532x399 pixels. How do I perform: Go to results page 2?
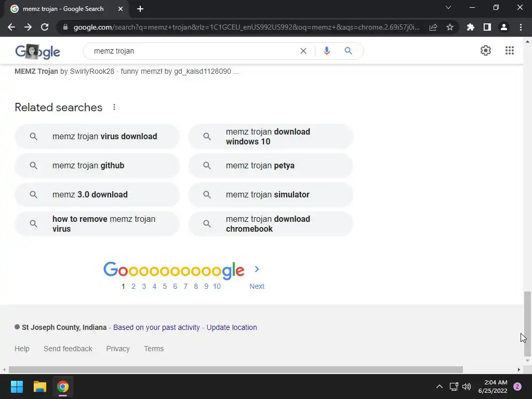134,286
